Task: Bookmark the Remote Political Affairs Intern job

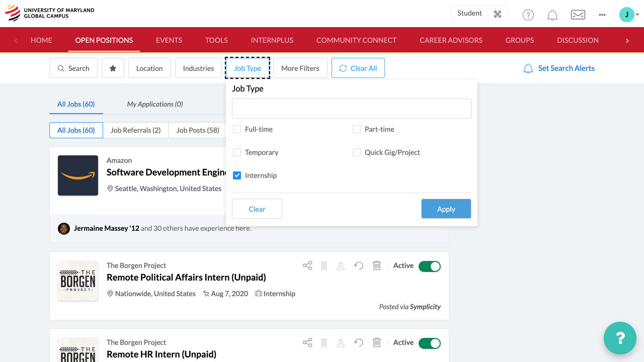Action: (324, 266)
